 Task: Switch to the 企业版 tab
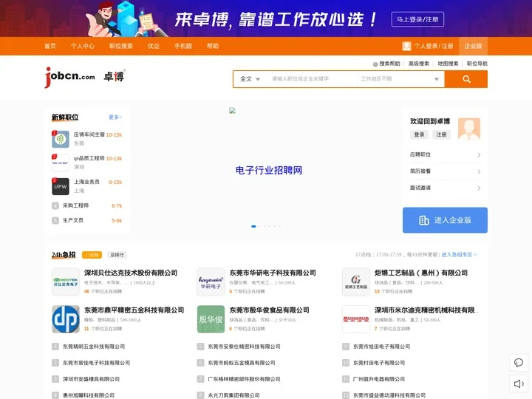point(473,46)
